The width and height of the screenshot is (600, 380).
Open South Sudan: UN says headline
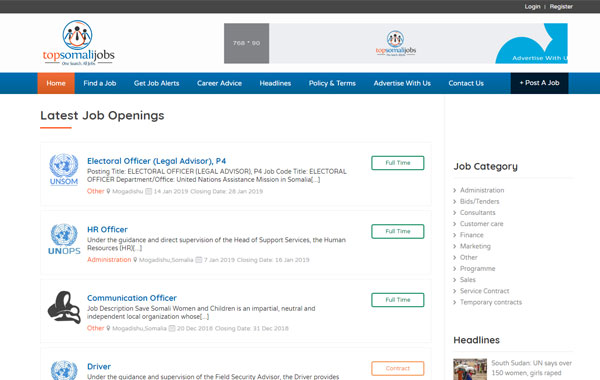(531, 368)
